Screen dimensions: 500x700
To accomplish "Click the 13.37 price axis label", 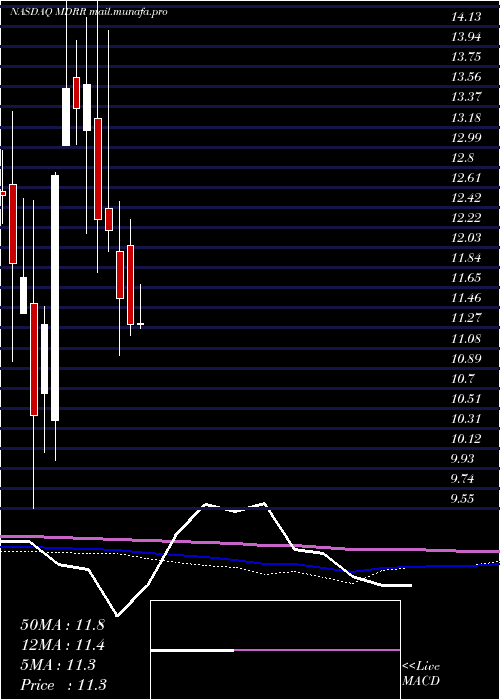I will click(467, 97).
